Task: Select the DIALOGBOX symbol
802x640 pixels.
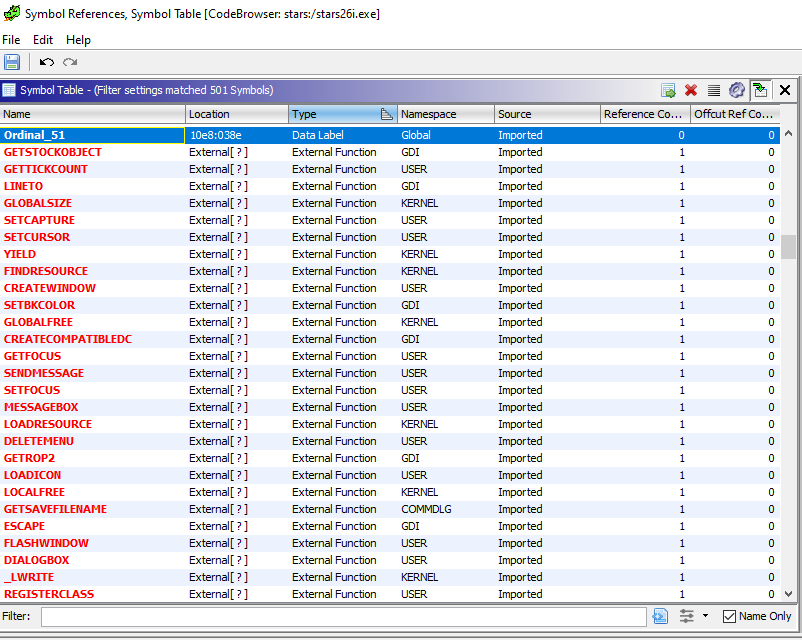Action: [x=36, y=560]
